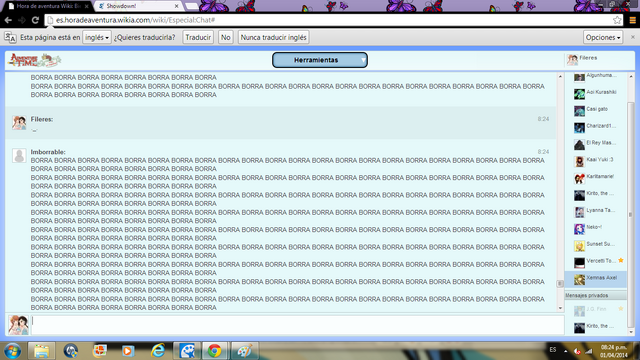Select user Karlitamarie! in user list
640x360 pixels.
click(x=596, y=178)
